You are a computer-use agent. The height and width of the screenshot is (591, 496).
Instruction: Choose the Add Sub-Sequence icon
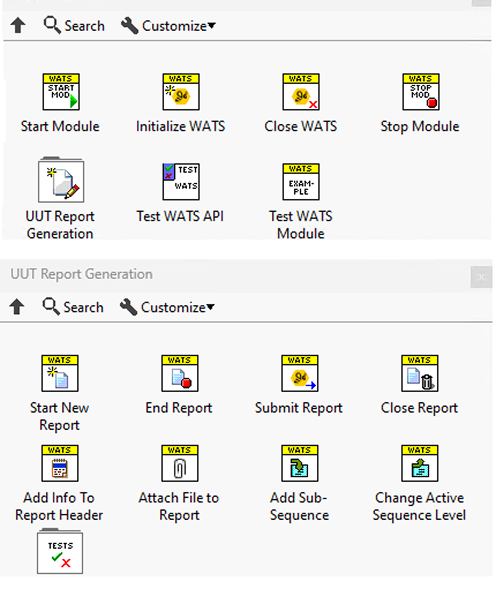coord(300,463)
